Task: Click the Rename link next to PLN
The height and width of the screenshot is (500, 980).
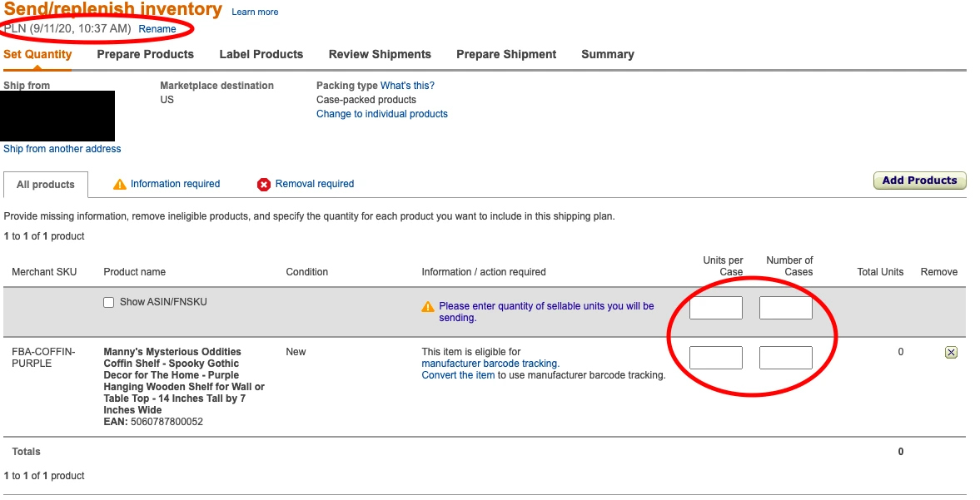Action: [156, 28]
